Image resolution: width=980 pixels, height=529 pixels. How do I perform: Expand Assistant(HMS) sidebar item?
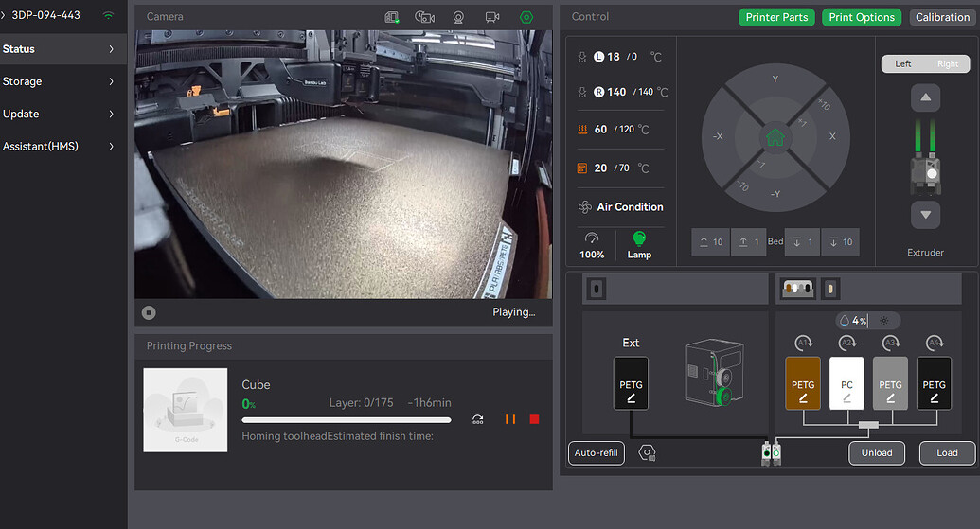click(x=60, y=147)
